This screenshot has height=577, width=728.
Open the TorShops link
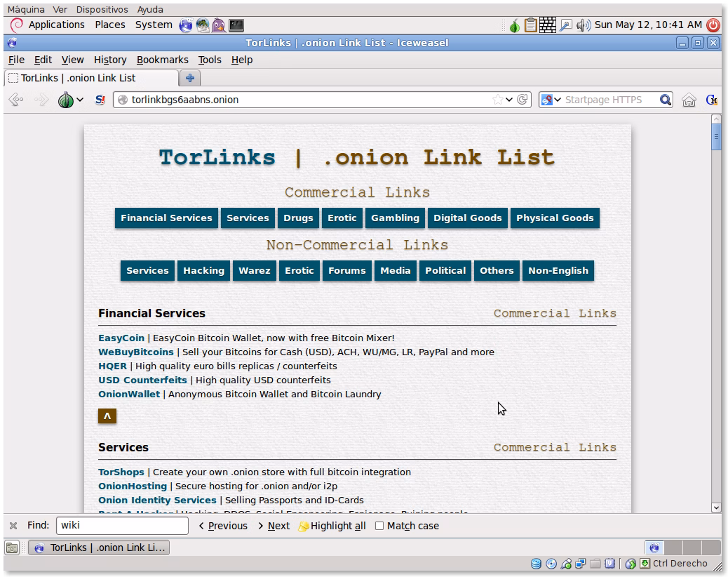point(121,472)
